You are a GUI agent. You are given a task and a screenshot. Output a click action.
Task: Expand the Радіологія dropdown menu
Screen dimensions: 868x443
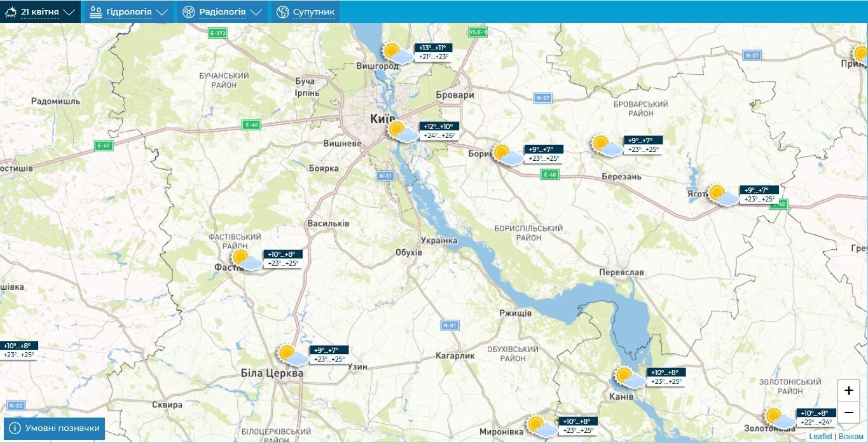pos(222,12)
